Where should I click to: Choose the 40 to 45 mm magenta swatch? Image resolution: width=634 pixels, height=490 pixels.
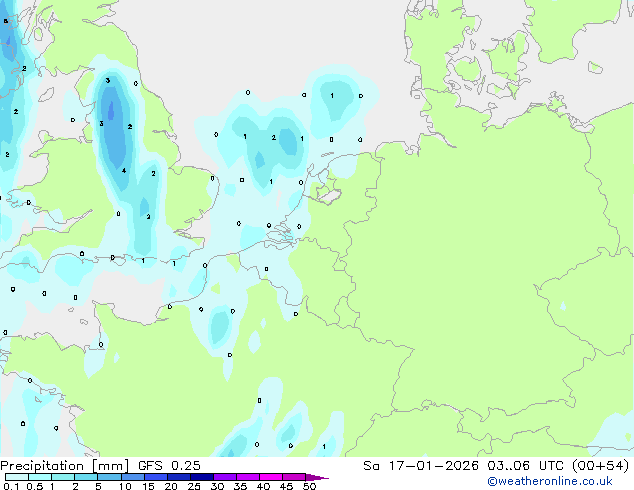[271, 477]
